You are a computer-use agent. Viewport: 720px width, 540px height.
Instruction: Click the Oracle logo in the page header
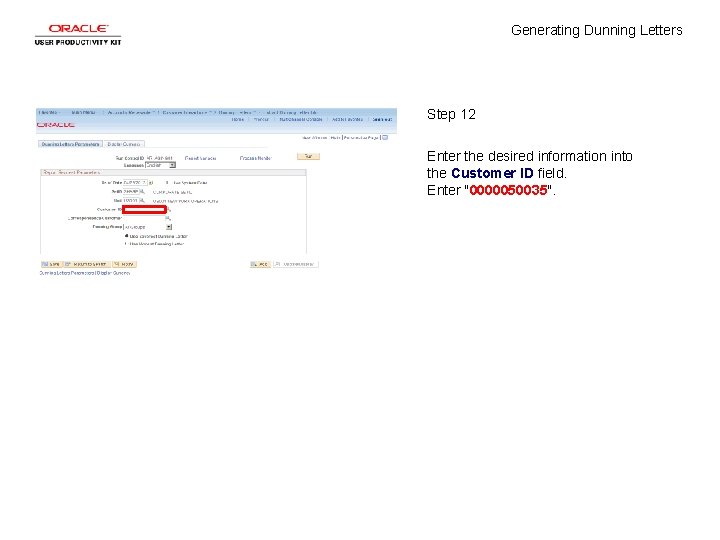click(x=56, y=125)
